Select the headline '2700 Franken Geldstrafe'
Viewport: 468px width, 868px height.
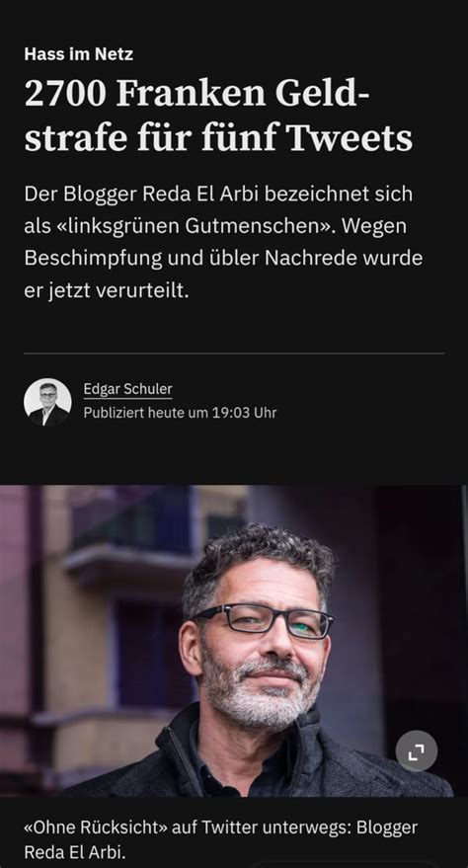click(x=218, y=116)
